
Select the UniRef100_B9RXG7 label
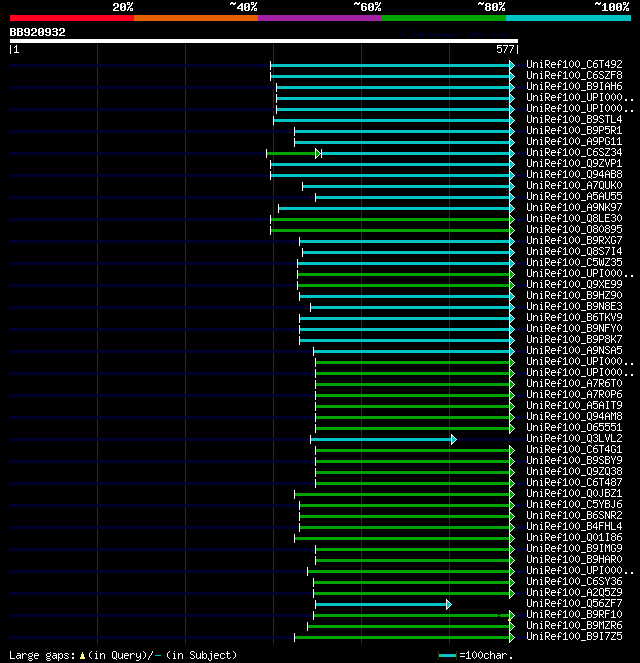574,240
